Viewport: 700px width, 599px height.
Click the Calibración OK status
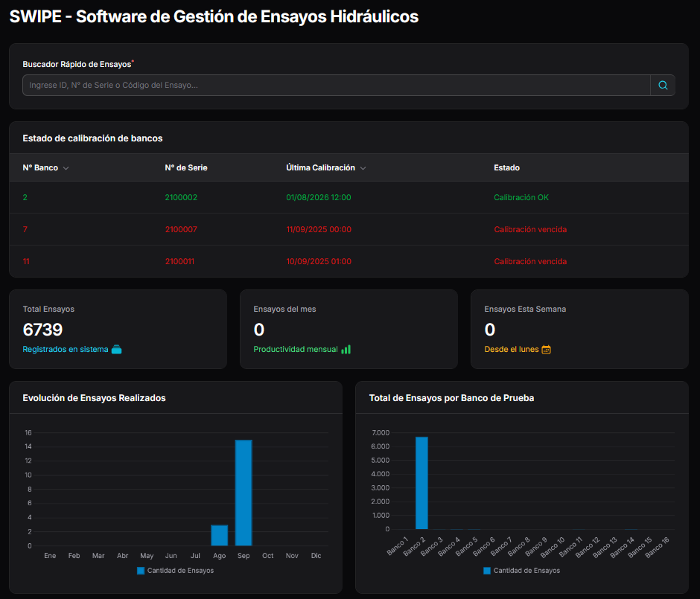pos(521,197)
